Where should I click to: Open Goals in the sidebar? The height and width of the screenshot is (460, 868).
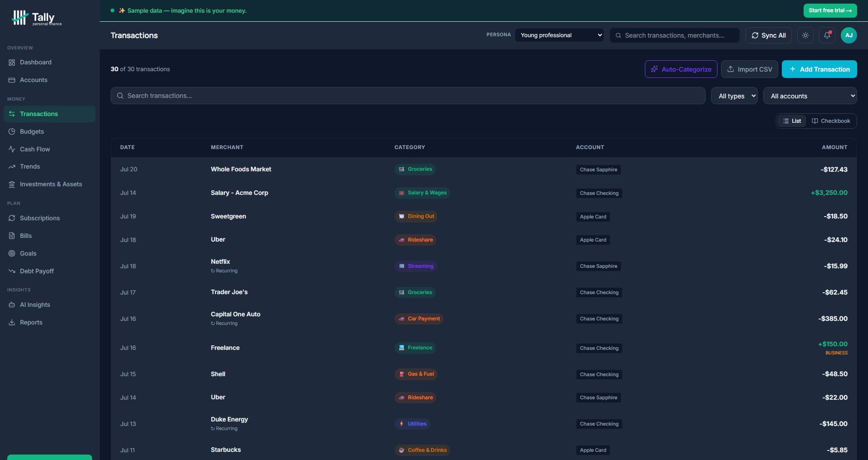tap(49, 254)
